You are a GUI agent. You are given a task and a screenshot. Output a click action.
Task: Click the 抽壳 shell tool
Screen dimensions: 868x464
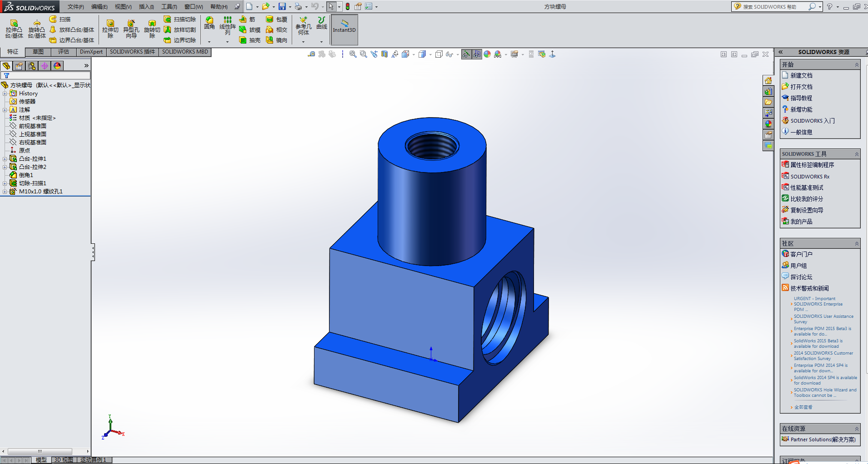click(x=250, y=40)
